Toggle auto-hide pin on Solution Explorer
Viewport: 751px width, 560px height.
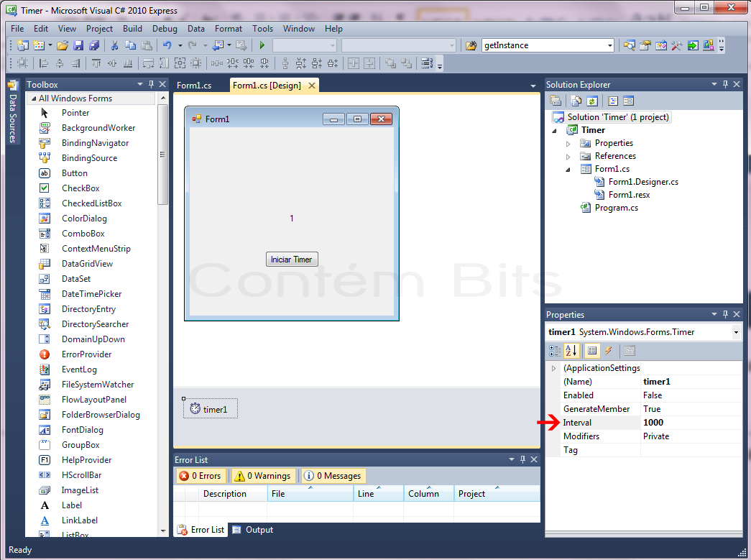tap(726, 84)
